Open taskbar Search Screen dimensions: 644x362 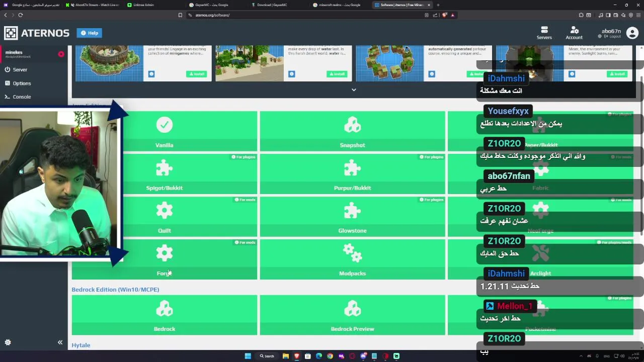(267, 356)
